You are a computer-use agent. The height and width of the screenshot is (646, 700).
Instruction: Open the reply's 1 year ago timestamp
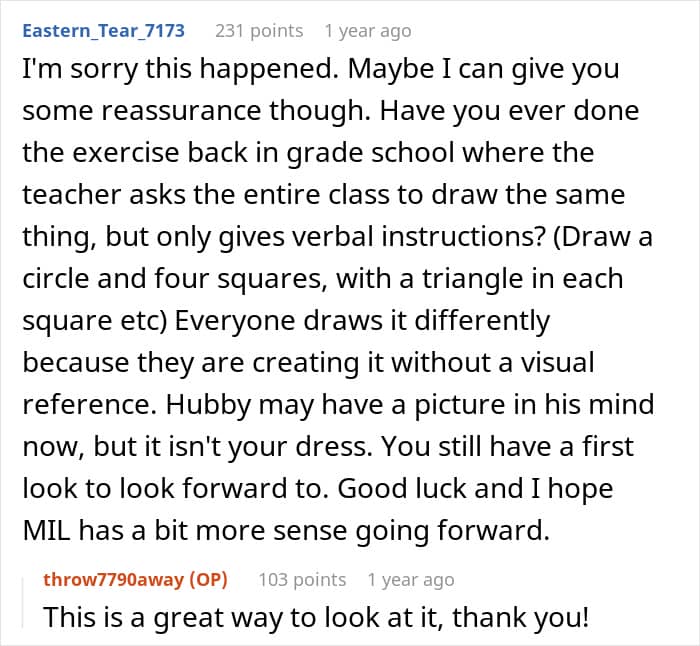(x=411, y=580)
